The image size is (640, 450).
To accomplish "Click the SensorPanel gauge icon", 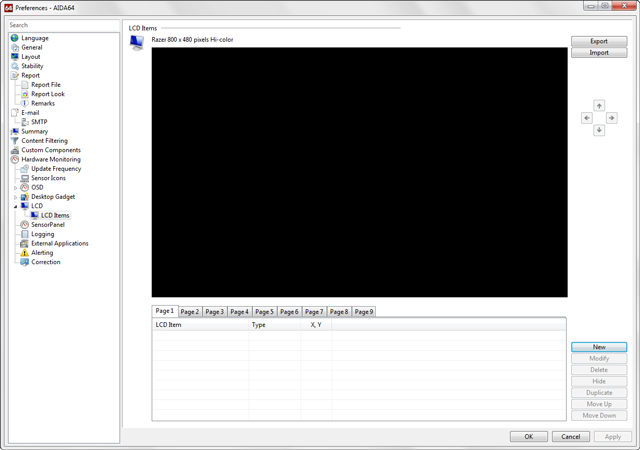I will pos(25,225).
